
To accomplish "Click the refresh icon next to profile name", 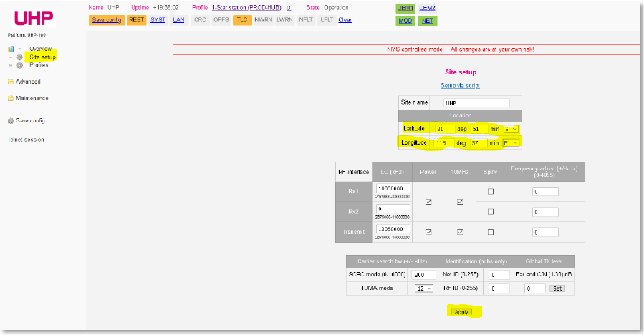I will click(x=289, y=8).
